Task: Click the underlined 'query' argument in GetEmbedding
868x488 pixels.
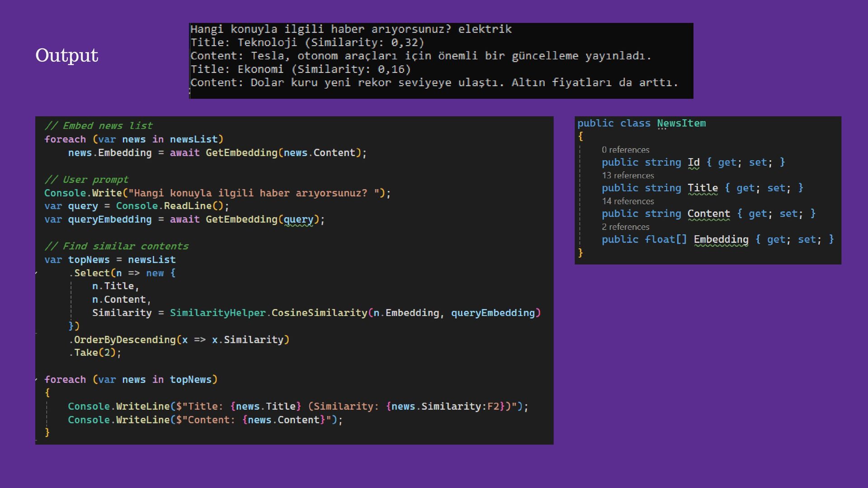Action: click(x=298, y=220)
